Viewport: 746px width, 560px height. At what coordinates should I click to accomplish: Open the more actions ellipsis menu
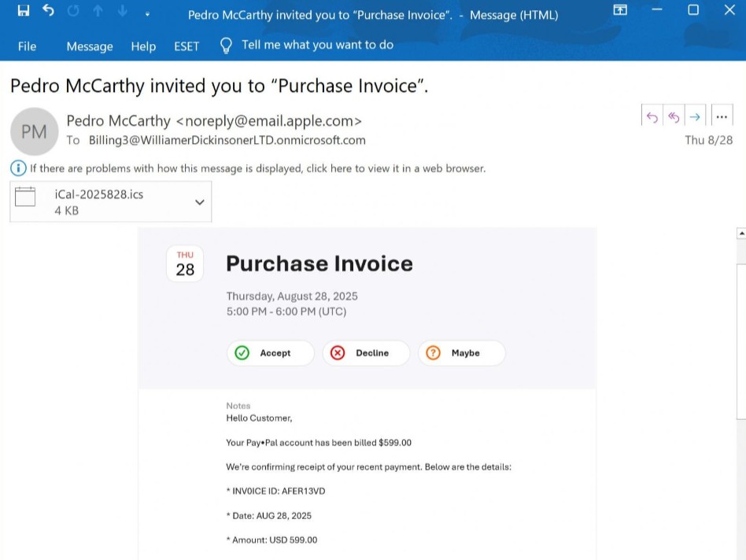722,116
